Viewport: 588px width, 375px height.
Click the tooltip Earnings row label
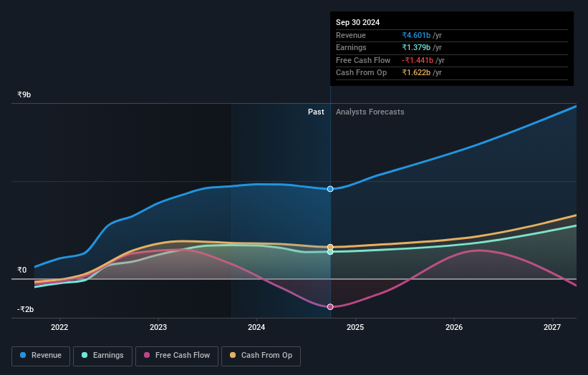[351, 47]
